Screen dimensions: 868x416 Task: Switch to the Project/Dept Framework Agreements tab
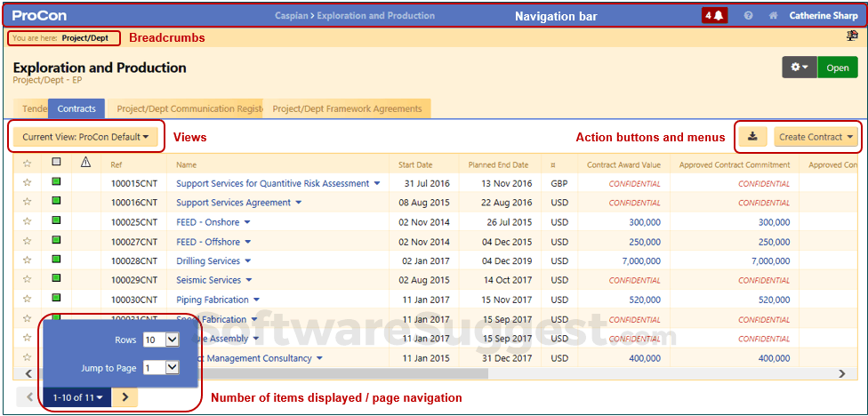(x=347, y=109)
